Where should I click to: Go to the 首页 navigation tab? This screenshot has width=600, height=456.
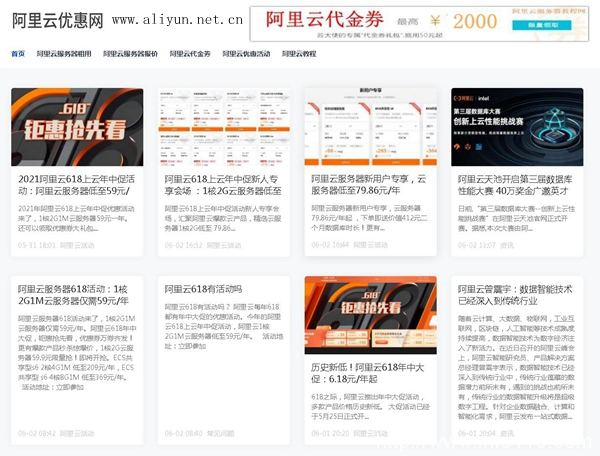(18, 53)
